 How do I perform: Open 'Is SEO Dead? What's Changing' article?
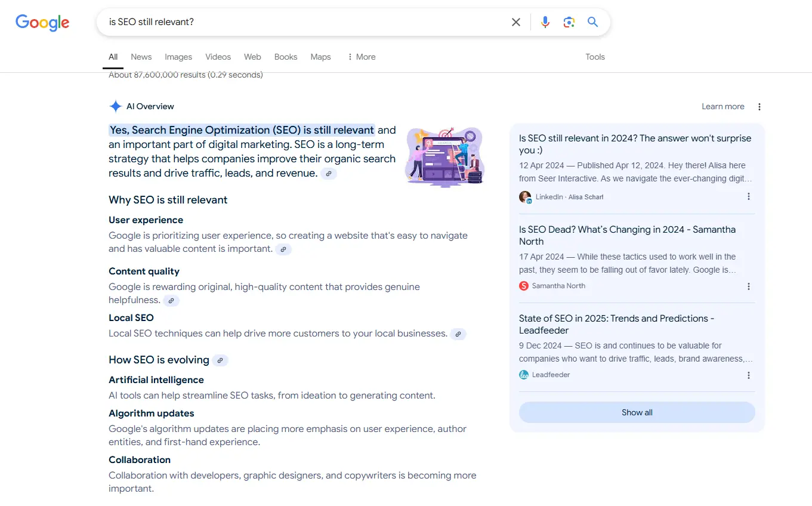point(627,235)
